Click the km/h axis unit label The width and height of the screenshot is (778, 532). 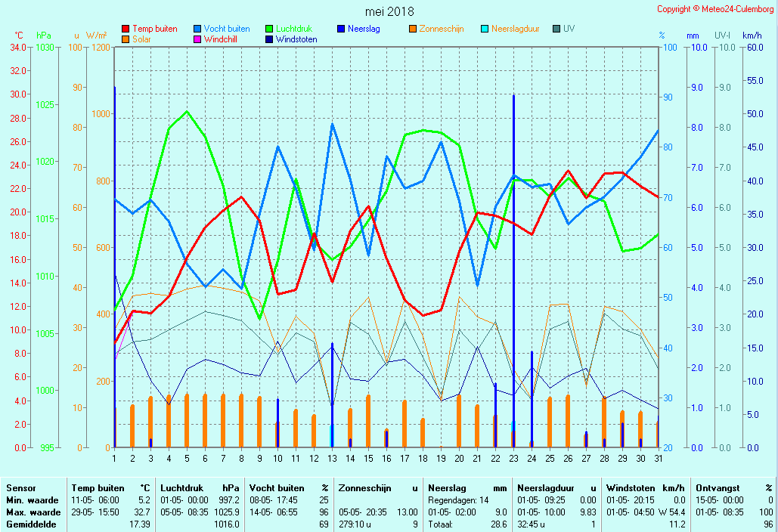coord(752,36)
